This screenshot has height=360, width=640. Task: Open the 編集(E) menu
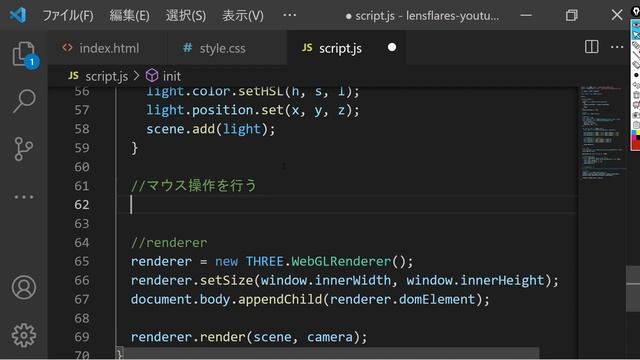(129, 16)
